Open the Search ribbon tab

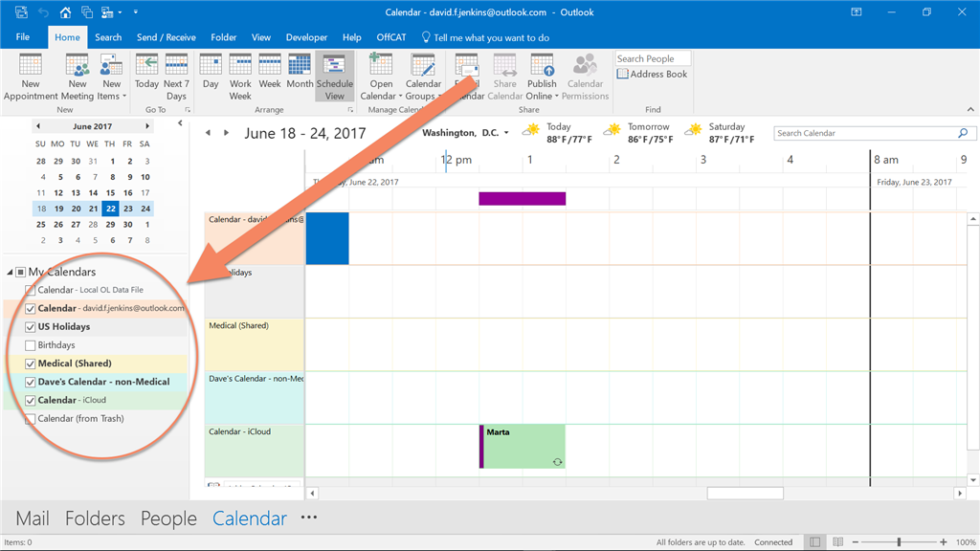click(x=108, y=37)
